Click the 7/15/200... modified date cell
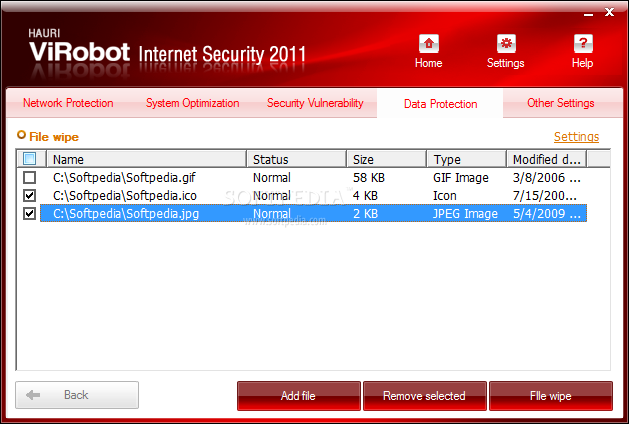 pyautogui.click(x=545, y=195)
